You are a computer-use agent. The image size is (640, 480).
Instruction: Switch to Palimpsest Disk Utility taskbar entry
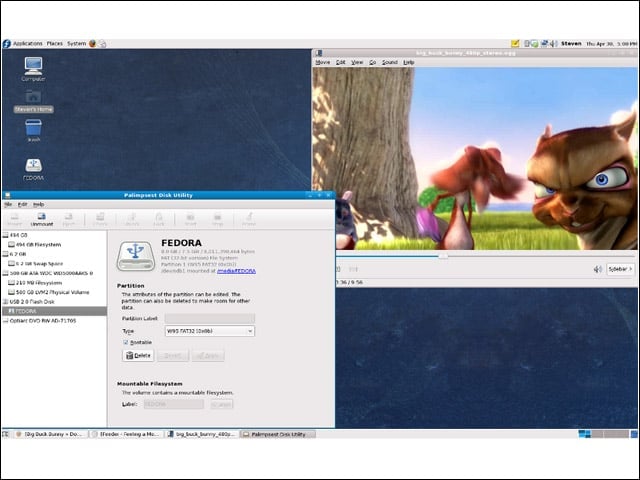[278, 434]
